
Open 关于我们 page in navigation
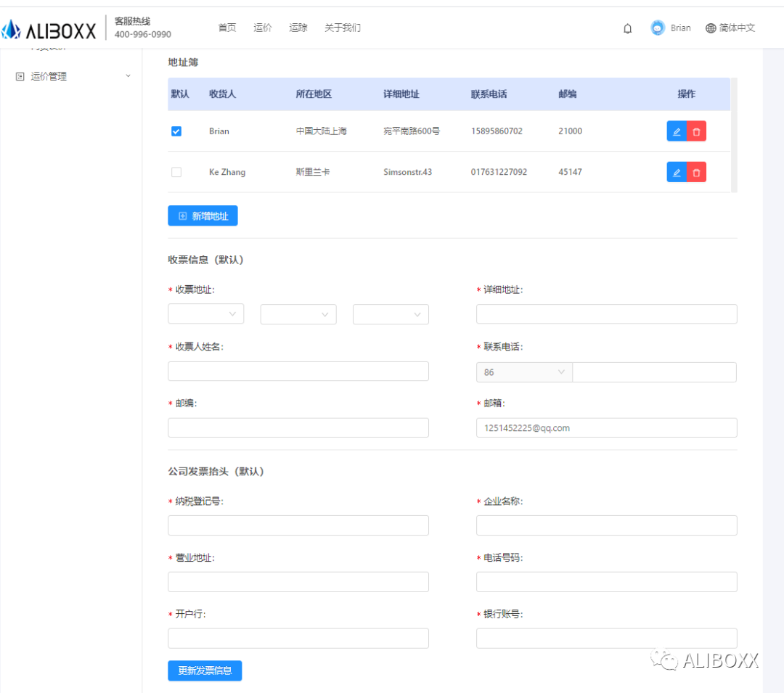point(343,28)
